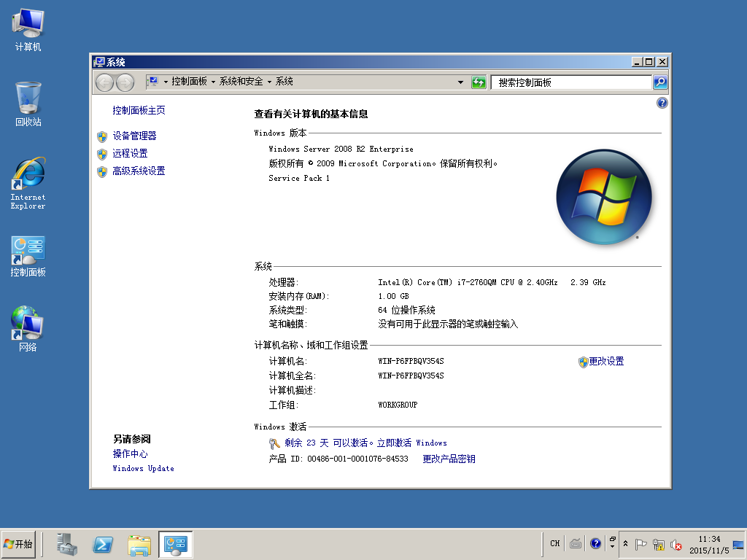Open 设备管理器 link
Screen dimensions: 747x560
134,136
